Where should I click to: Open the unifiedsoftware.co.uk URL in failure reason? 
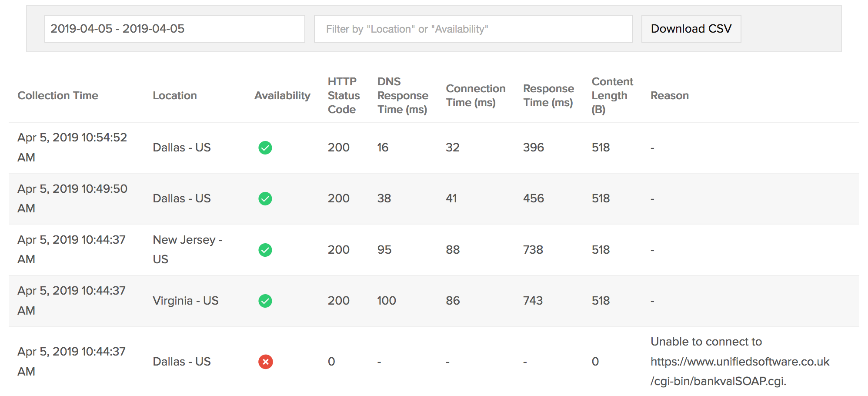coord(739,362)
